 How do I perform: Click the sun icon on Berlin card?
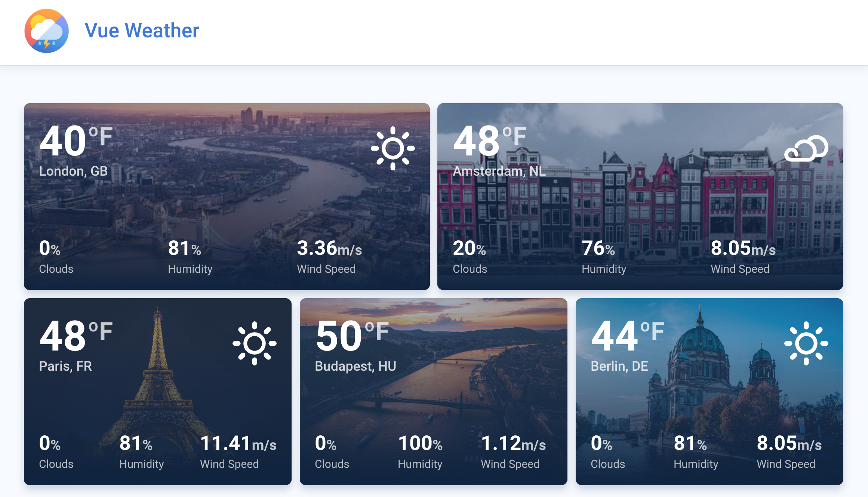click(806, 343)
